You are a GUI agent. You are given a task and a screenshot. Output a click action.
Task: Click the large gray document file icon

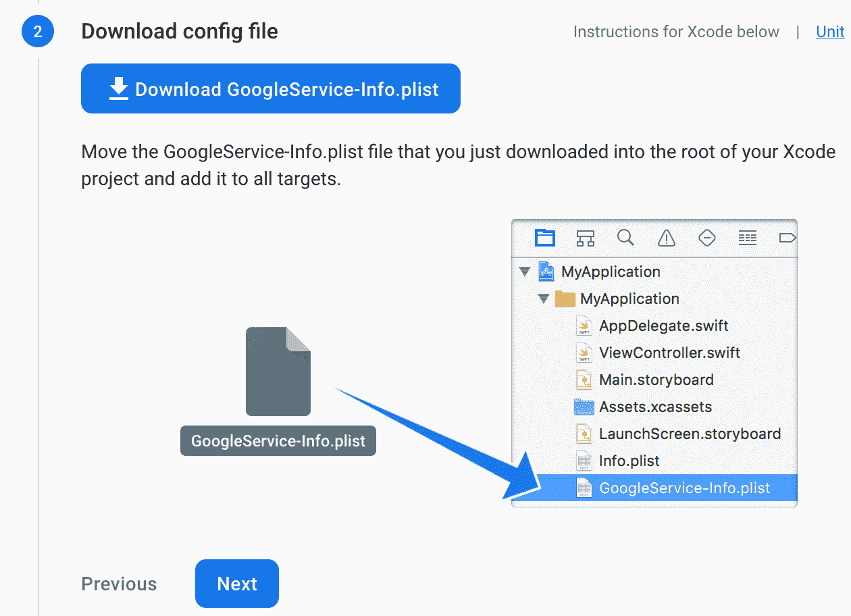278,371
